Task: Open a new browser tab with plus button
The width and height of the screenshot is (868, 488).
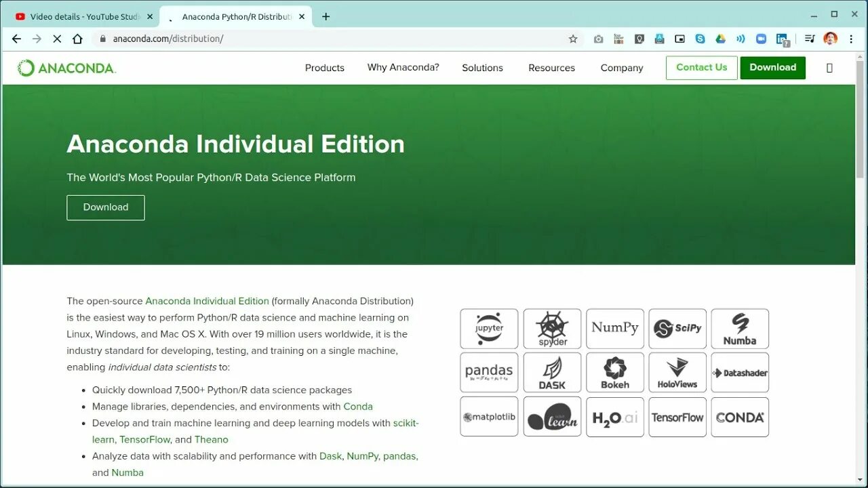Action: click(x=326, y=16)
